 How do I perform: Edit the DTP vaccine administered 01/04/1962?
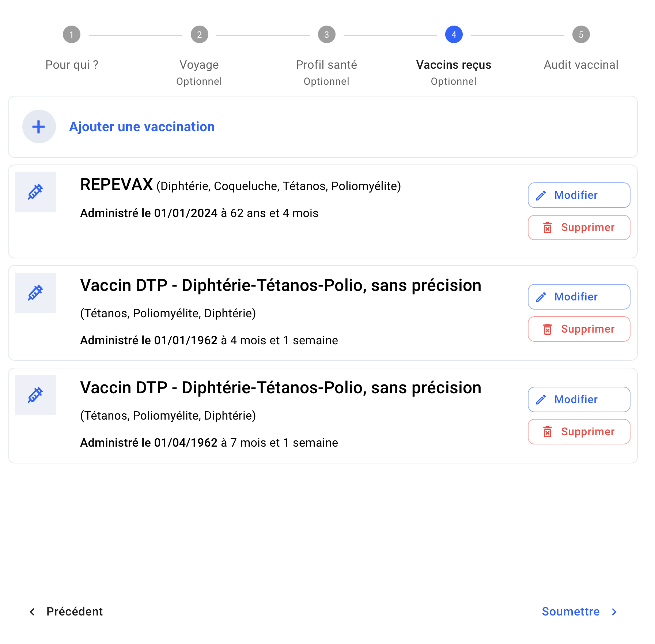(579, 399)
